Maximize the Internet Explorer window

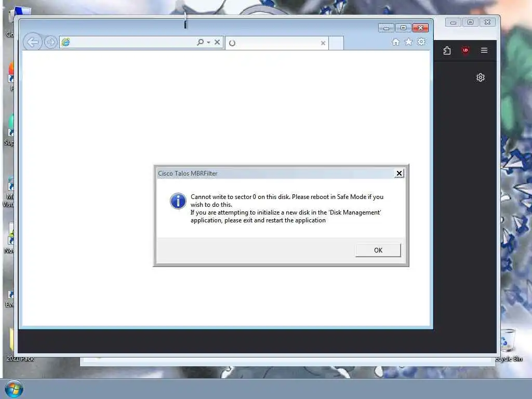[403, 28]
